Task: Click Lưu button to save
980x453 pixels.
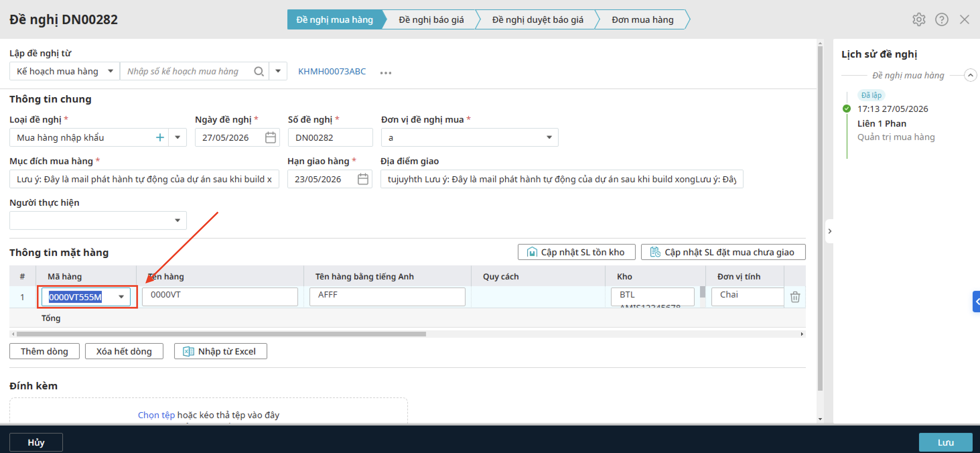Action: pos(946,442)
